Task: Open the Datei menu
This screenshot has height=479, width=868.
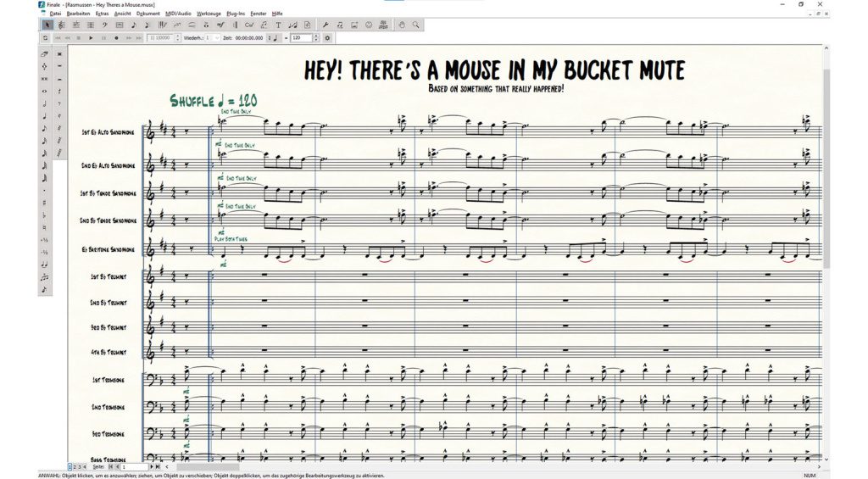Action: (55, 14)
